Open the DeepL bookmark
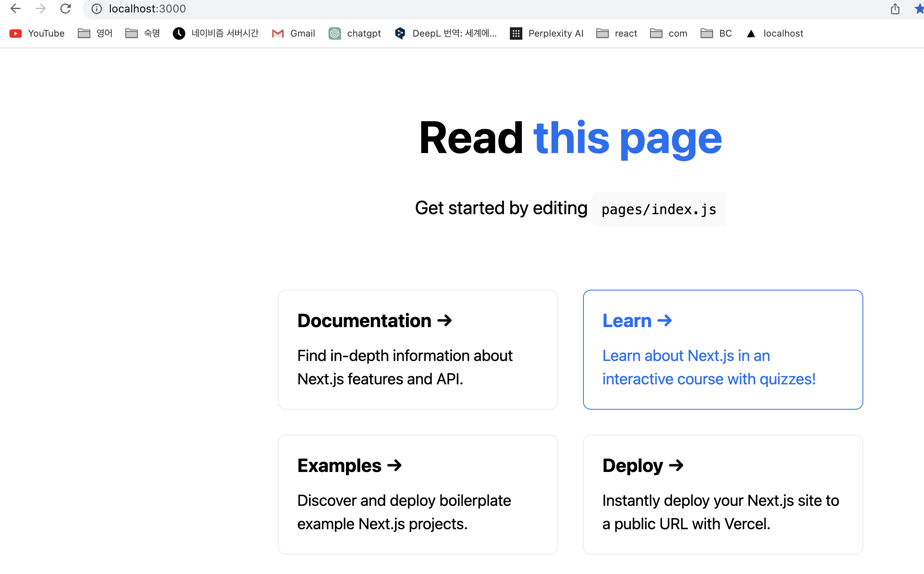Screen dimensions: 924x574 tap(446, 33)
